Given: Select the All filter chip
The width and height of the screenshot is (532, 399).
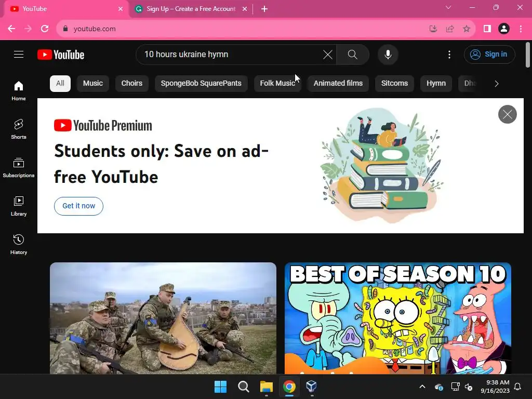Looking at the screenshot, I should point(60,84).
